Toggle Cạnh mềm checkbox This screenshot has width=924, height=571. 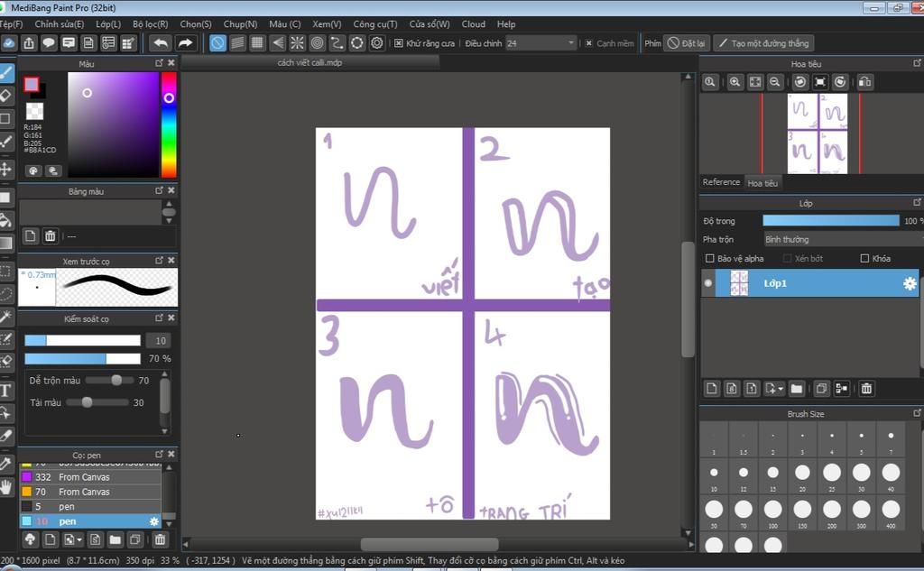[588, 43]
